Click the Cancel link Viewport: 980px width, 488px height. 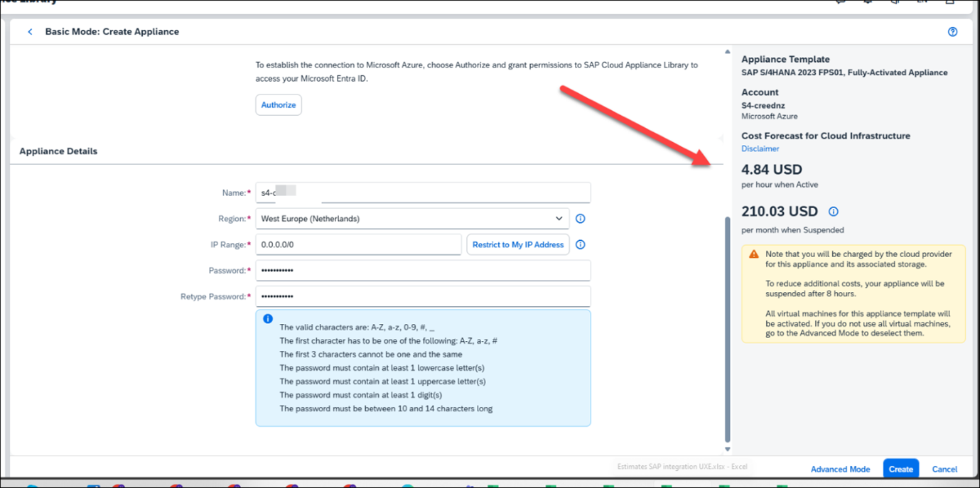[944, 469]
